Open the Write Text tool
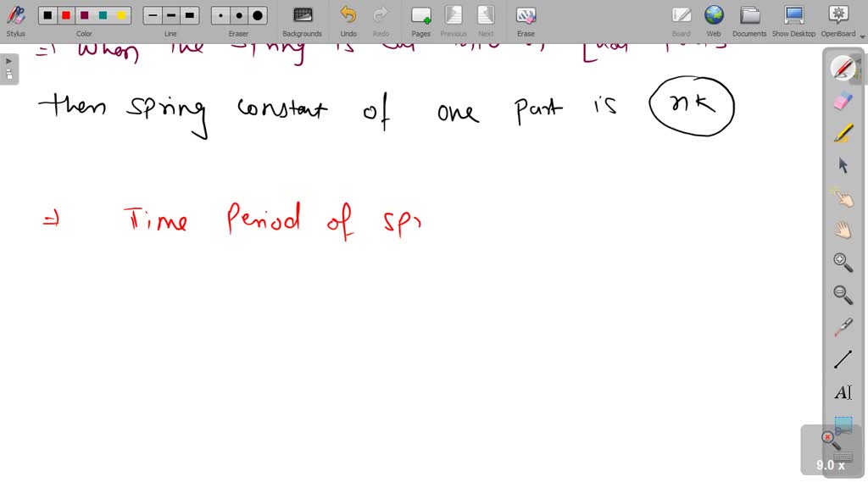The height and width of the screenshot is (488, 868). (x=843, y=392)
